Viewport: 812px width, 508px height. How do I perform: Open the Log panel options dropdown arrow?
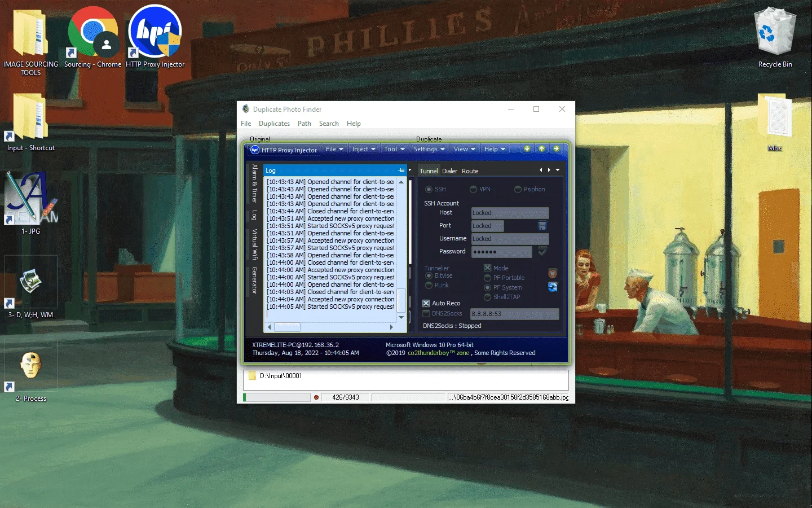pyautogui.click(x=410, y=170)
